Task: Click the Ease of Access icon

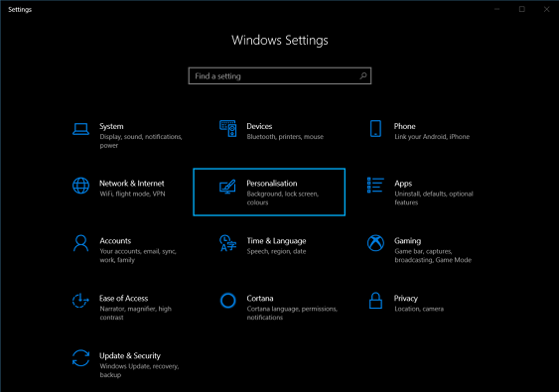Action: [80, 301]
